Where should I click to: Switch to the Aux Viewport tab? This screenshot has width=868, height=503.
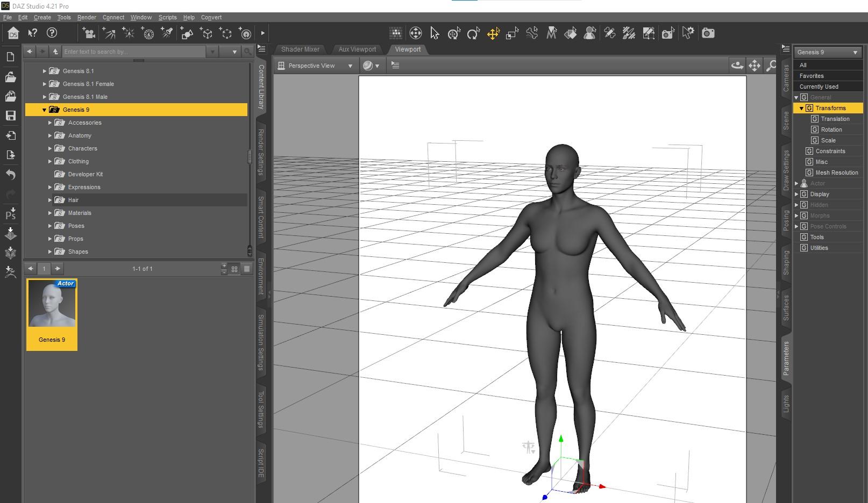pyautogui.click(x=357, y=49)
